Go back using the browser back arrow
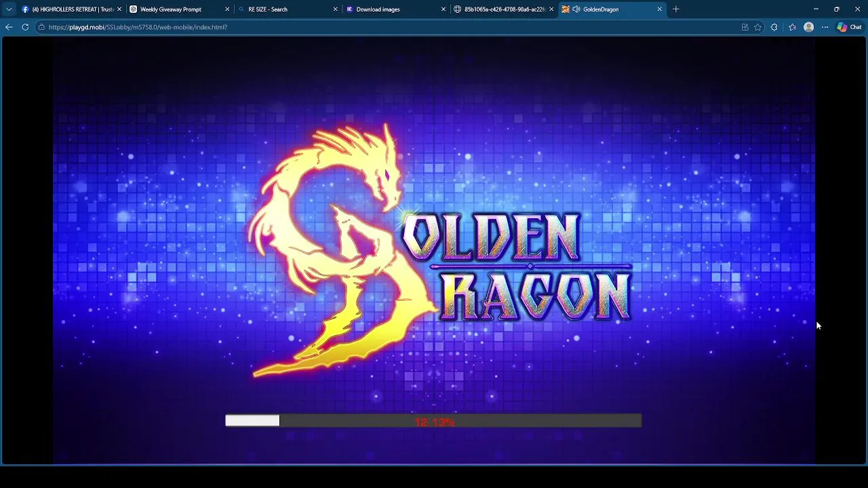This screenshot has height=488, width=868. (x=9, y=27)
